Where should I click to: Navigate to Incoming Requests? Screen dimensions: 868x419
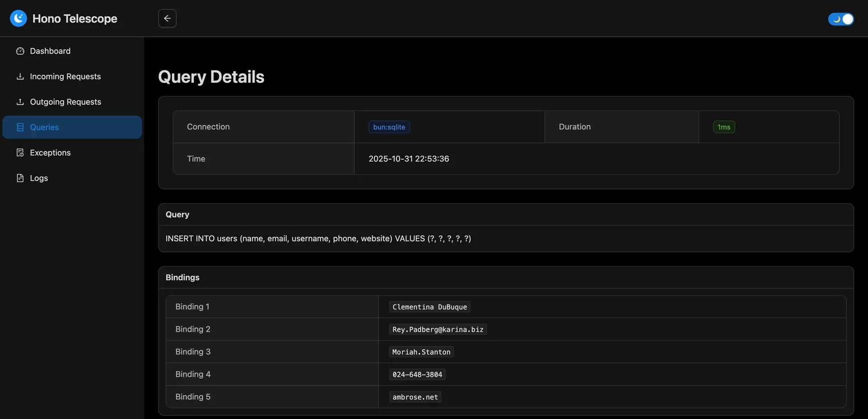tap(65, 76)
